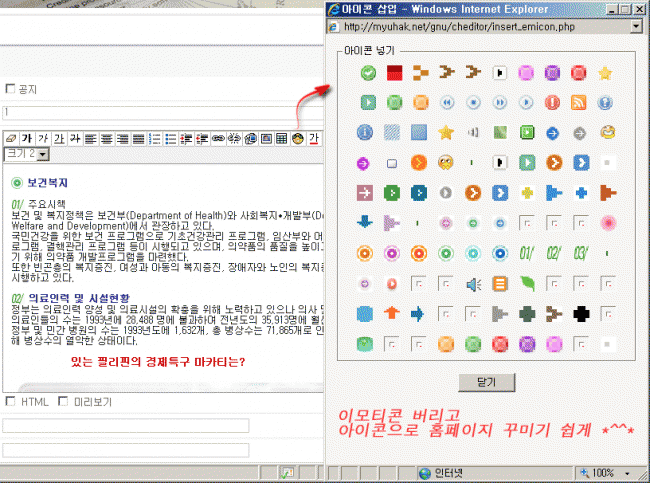The image size is (650, 483).
Task: Open the emoticon smiley face toolbar icon
Action: pyautogui.click(x=297, y=138)
